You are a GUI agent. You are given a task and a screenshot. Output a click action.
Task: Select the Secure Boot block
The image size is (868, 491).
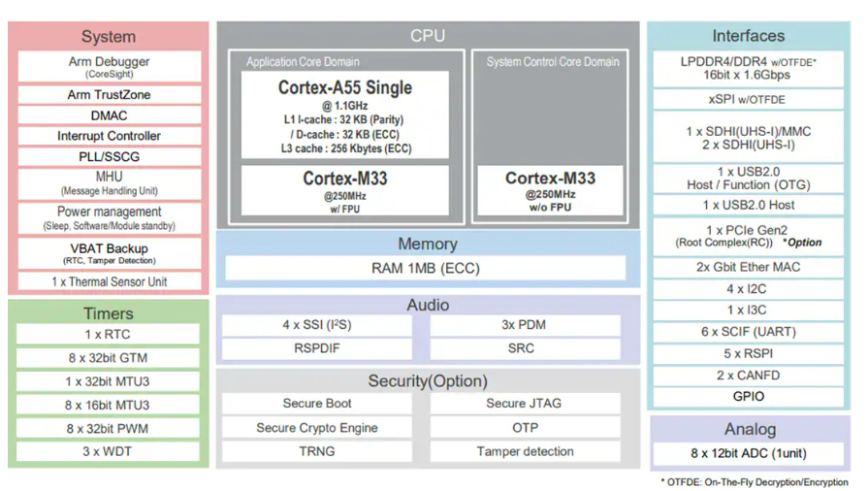click(x=317, y=404)
